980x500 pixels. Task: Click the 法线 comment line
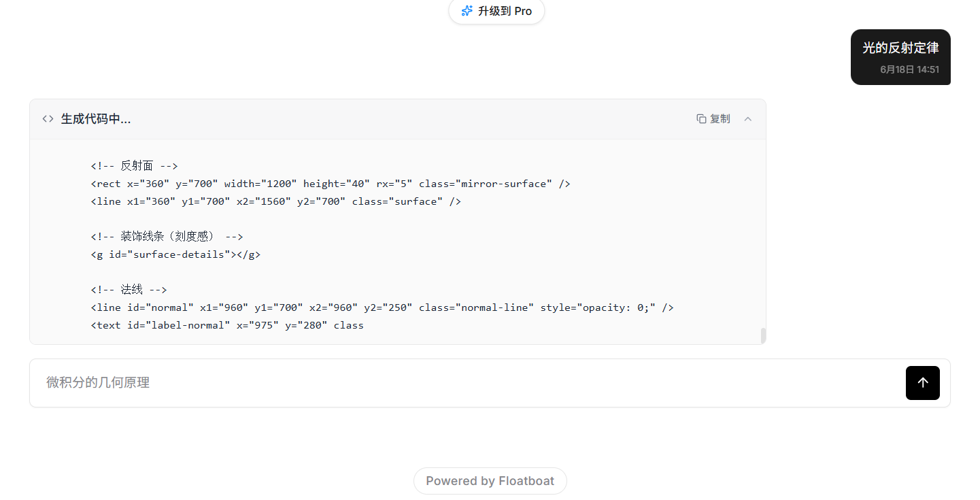tap(129, 290)
